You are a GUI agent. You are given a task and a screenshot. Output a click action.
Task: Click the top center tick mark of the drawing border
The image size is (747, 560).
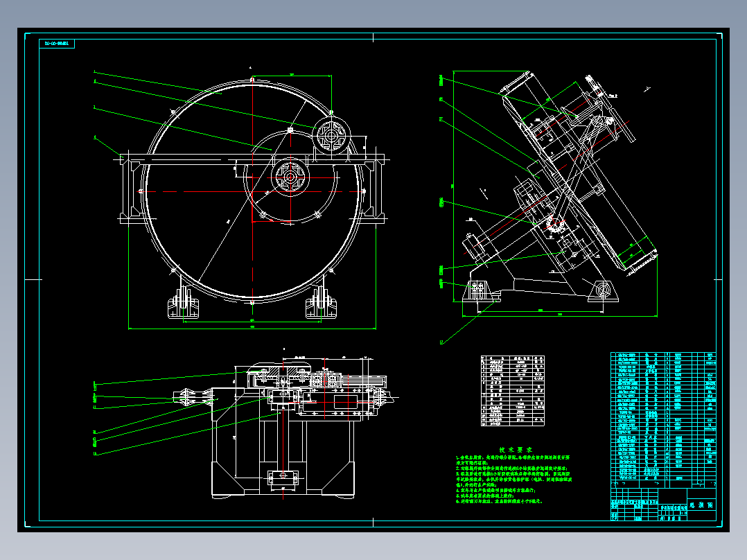click(373, 37)
